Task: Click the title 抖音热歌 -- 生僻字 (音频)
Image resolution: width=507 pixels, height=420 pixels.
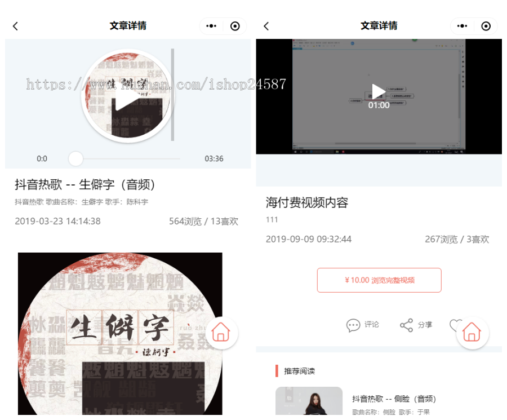Action: click(85, 184)
